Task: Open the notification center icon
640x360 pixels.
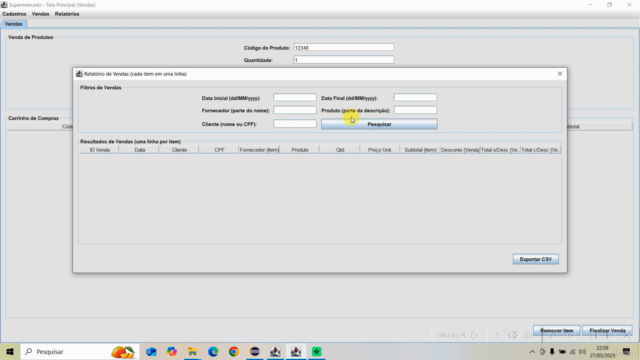Action: click(x=627, y=352)
